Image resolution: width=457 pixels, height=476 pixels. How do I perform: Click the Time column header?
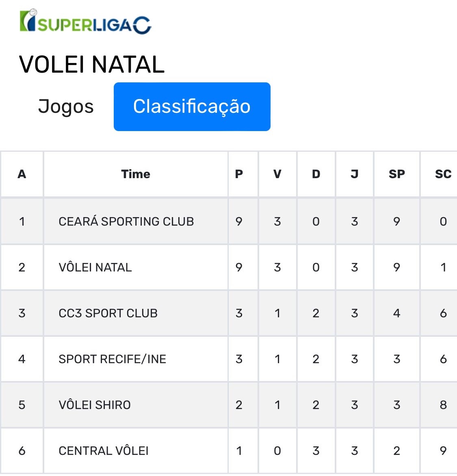[136, 174]
